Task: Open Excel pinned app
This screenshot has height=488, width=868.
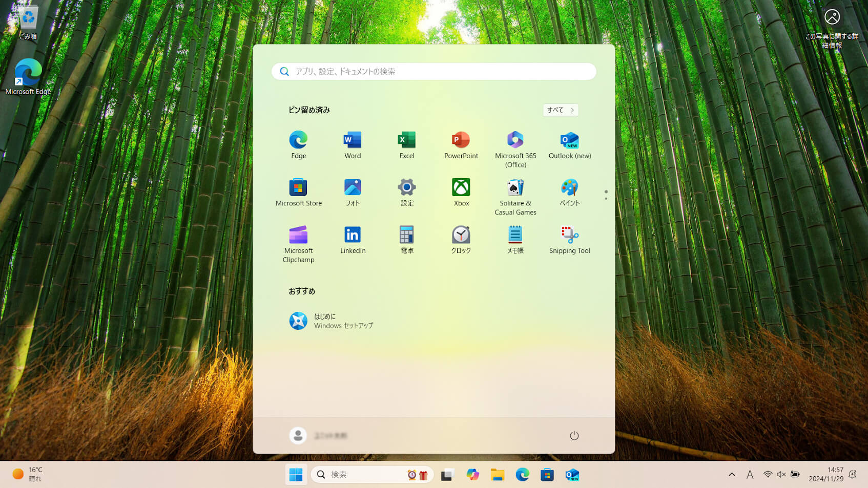Action: [x=407, y=145]
